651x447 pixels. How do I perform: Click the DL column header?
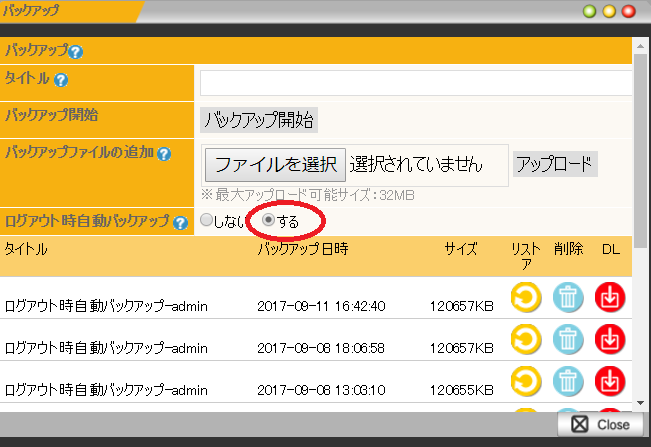pyautogui.click(x=611, y=249)
